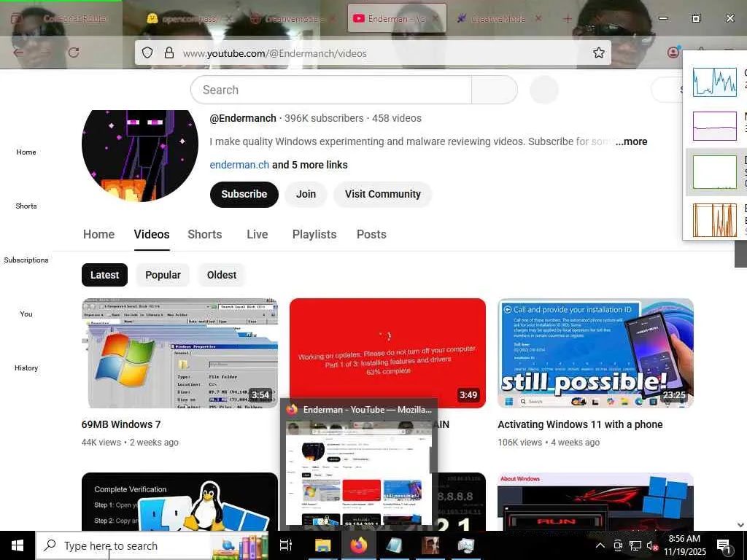Click 'Activating Windows 11 with a phone' title

[x=580, y=424]
